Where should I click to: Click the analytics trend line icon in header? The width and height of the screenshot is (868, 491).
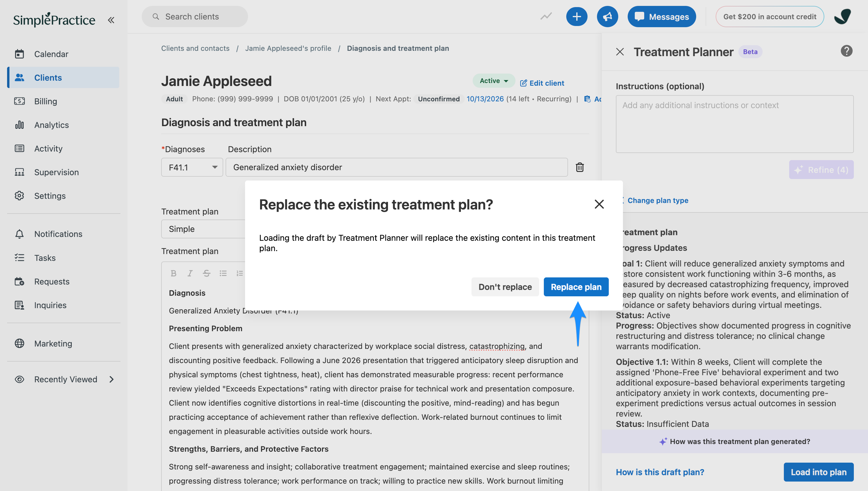[546, 17]
